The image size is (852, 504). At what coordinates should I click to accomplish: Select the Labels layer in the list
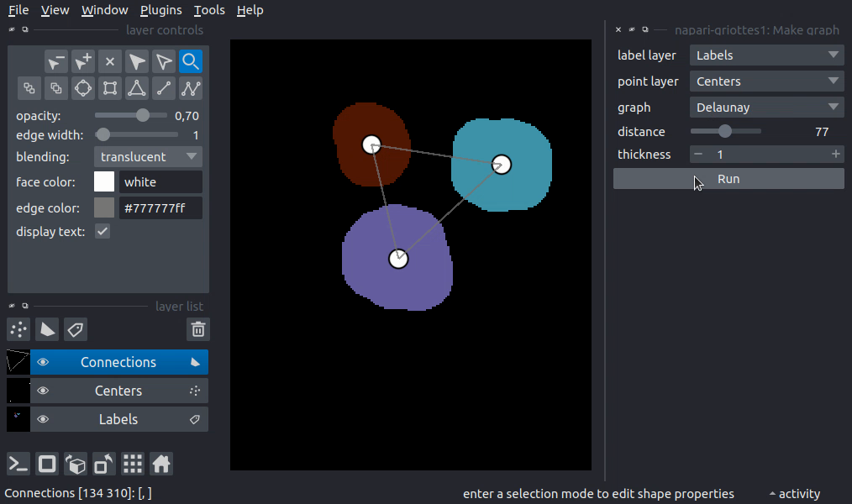pos(118,418)
